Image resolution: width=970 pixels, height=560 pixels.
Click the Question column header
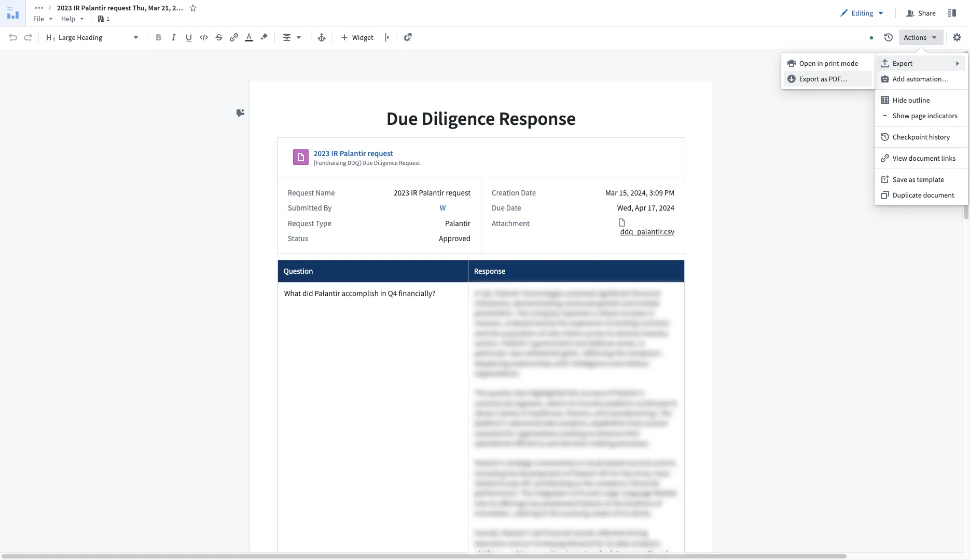pos(372,271)
